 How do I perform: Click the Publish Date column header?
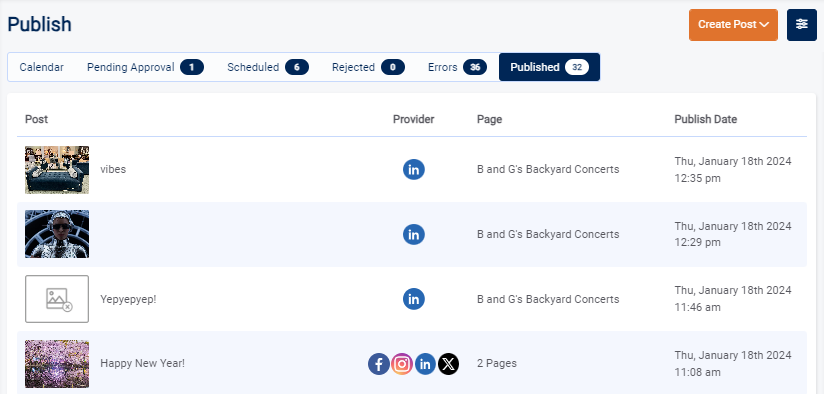706,119
